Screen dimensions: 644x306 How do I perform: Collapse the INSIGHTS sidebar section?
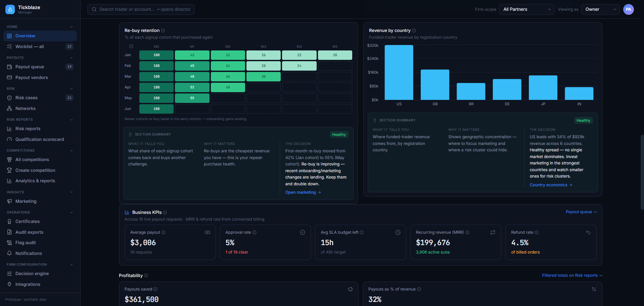pyautogui.click(x=72, y=192)
